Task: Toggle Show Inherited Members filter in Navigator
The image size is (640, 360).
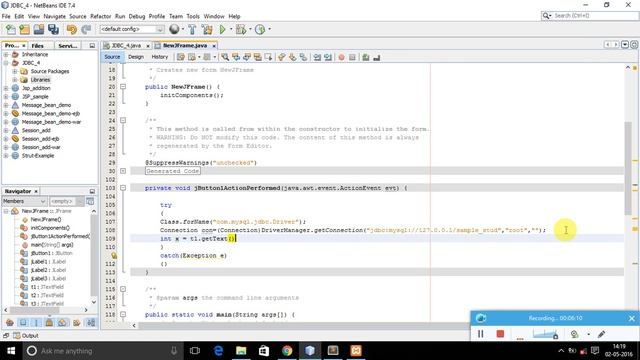Action: (x=10, y=323)
